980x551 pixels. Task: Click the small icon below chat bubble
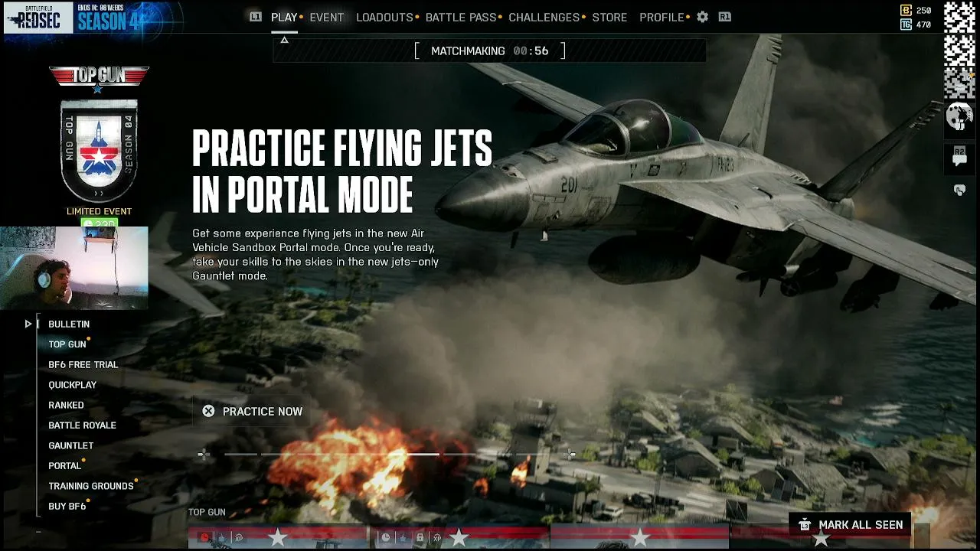(959, 190)
